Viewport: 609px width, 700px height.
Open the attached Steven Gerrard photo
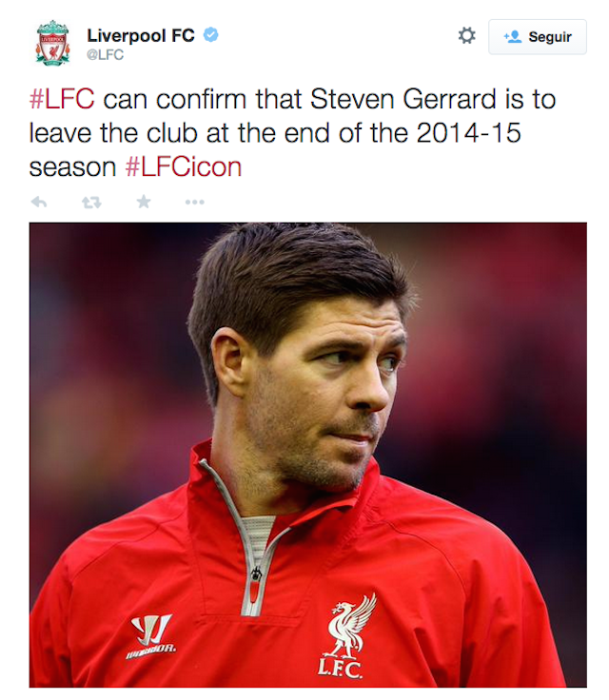tap(307, 455)
